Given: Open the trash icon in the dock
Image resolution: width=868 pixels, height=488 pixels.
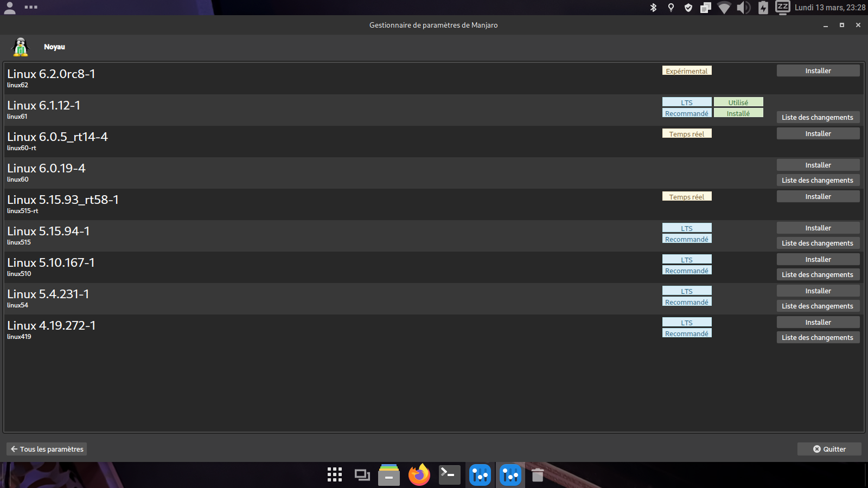Looking at the screenshot, I should coord(538,475).
